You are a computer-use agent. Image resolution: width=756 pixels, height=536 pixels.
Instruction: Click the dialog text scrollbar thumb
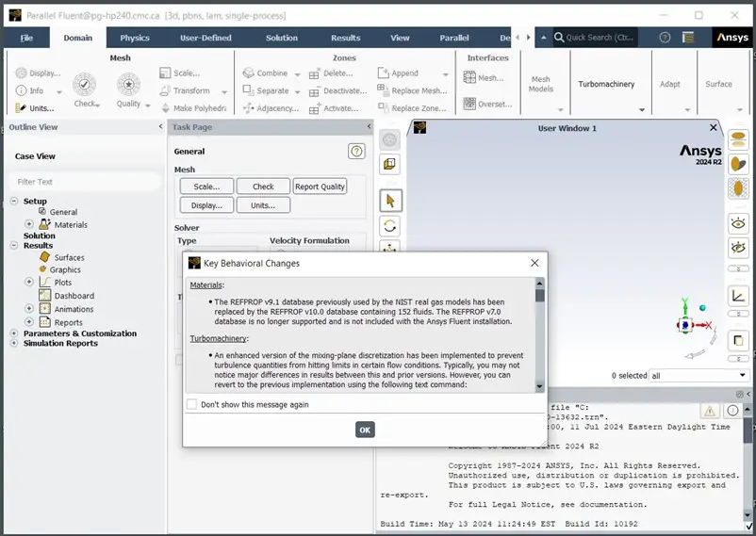[x=539, y=295]
